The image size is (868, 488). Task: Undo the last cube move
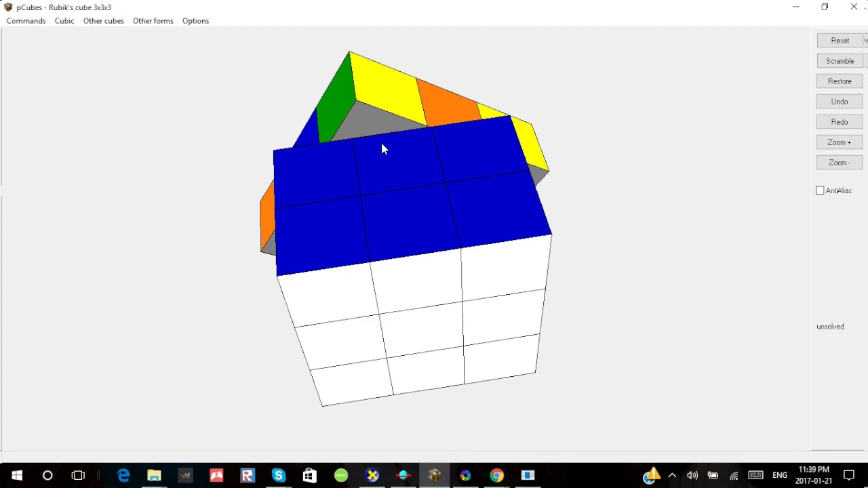840,102
